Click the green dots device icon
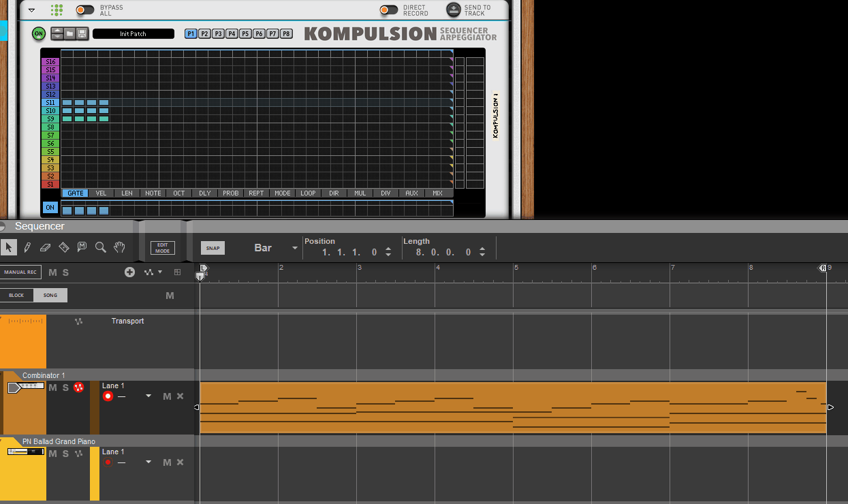Image resolution: width=848 pixels, height=504 pixels. point(57,10)
